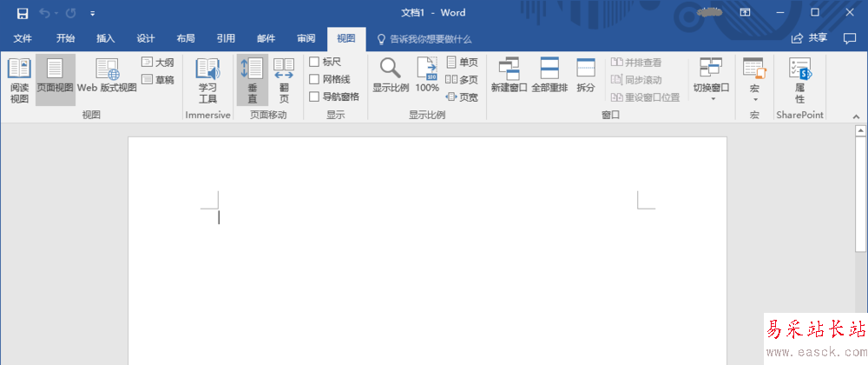Click the ribbon display options icon
Image resolution: width=868 pixels, height=365 pixels.
(745, 12)
